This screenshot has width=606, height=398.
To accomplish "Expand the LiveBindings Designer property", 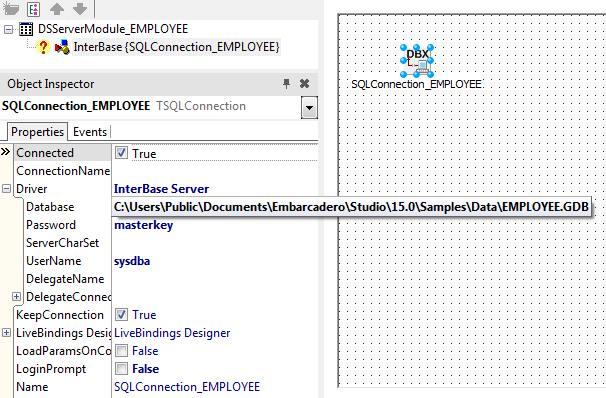I will point(6,332).
